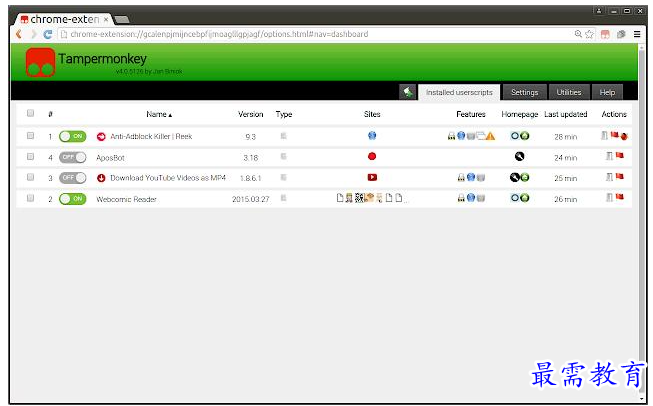This screenshot has width=653, height=406.
Task: Open a new browser tab
Action: point(122,20)
